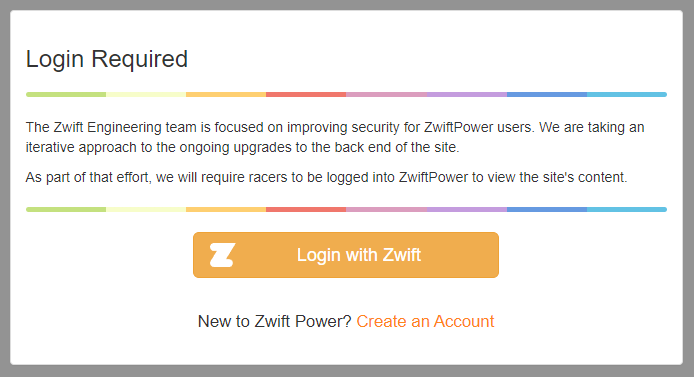Click green segment of the bottom color bar

(x=66, y=209)
